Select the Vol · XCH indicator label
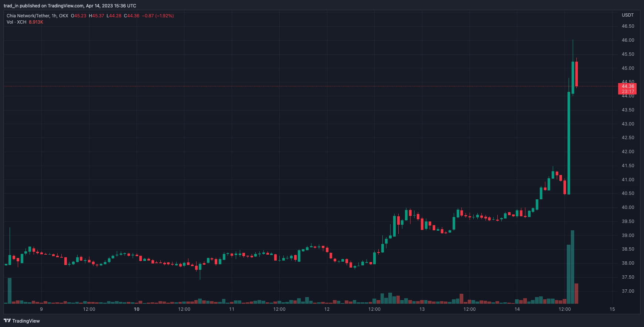 [x=17, y=22]
